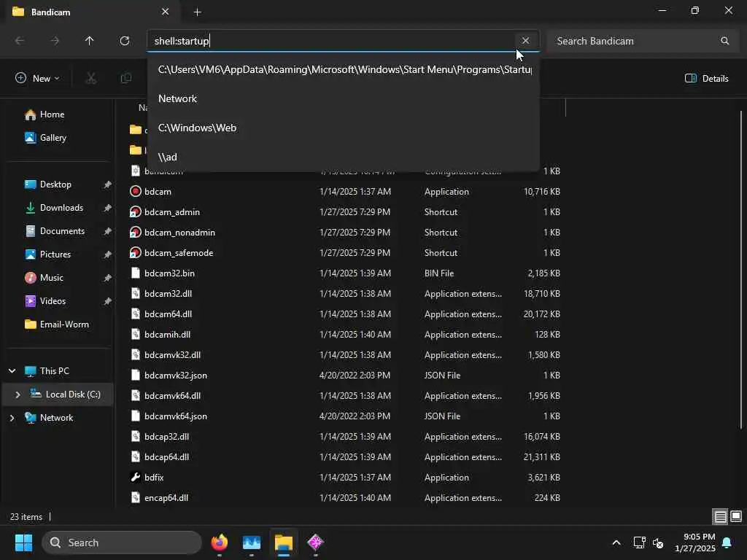The image size is (747, 560).
Task: Go up one folder level
Action: point(89,41)
